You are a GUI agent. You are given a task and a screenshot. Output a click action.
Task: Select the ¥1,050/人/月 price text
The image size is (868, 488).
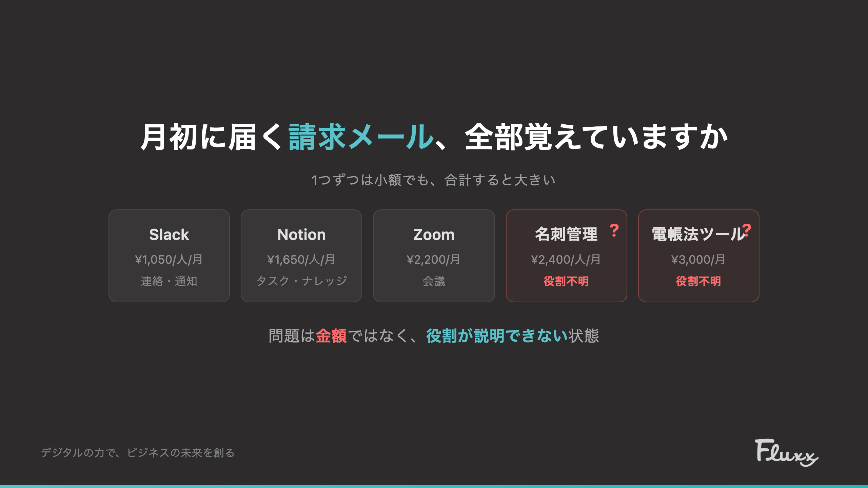tap(169, 260)
